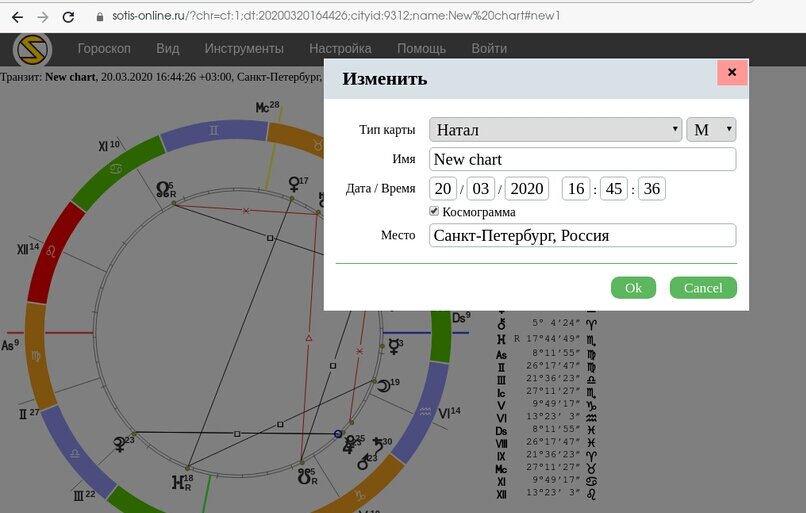Click the browser forward arrow
This screenshot has height=513, width=806.
point(43,17)
